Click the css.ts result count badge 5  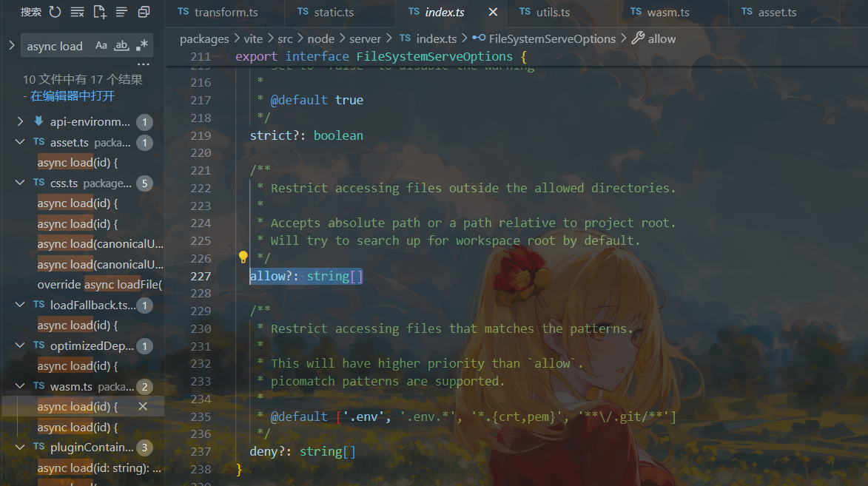144,183
